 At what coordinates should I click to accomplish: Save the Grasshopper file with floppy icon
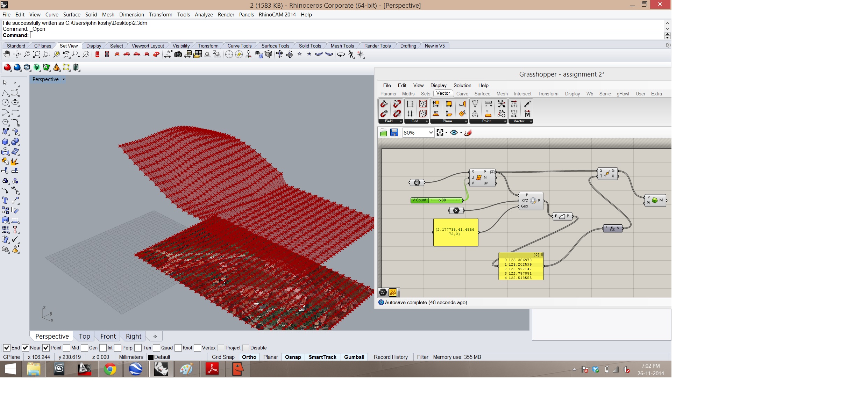[394, 132]
